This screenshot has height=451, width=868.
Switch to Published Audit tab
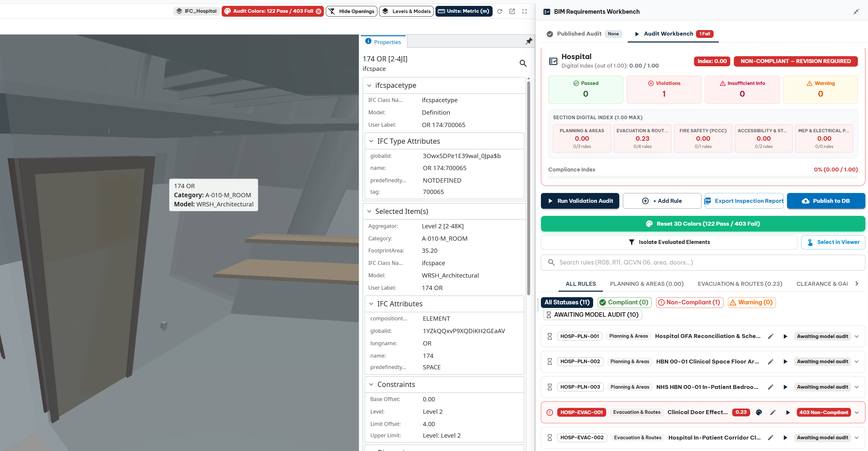pyautogui.click(x=584, y=34)
